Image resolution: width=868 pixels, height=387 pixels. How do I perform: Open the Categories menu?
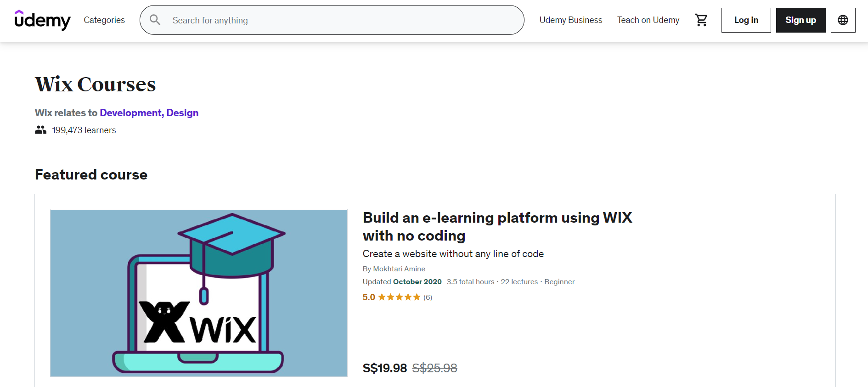click(x=104, y=20)
